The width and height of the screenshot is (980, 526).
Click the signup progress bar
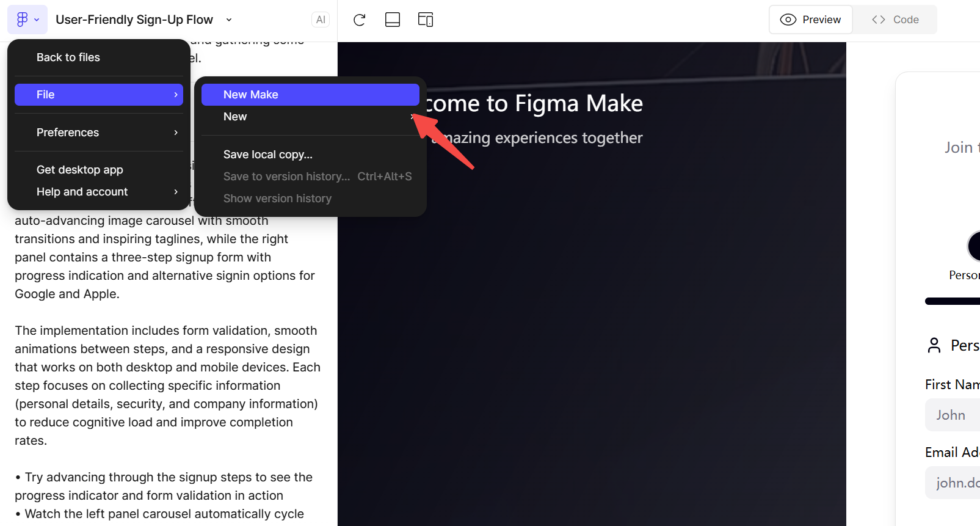tap(953, 301)
